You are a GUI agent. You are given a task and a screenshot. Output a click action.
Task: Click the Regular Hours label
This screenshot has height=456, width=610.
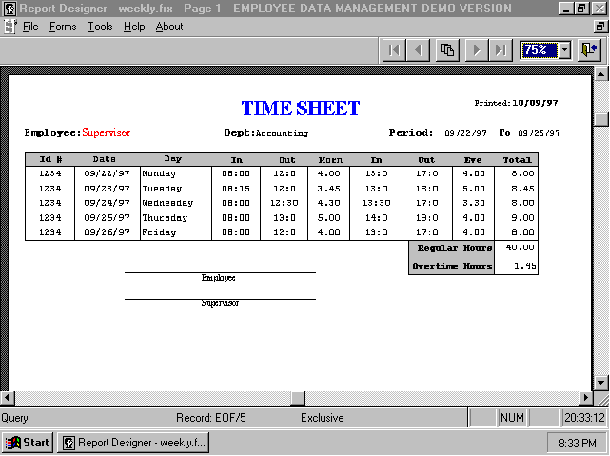tap(454, 248)
